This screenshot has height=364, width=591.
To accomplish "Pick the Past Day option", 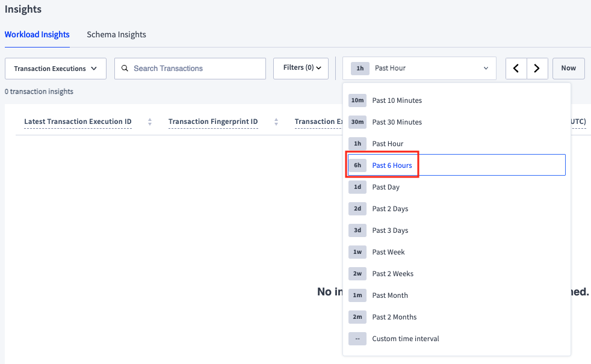I will (x=386, y=187).
